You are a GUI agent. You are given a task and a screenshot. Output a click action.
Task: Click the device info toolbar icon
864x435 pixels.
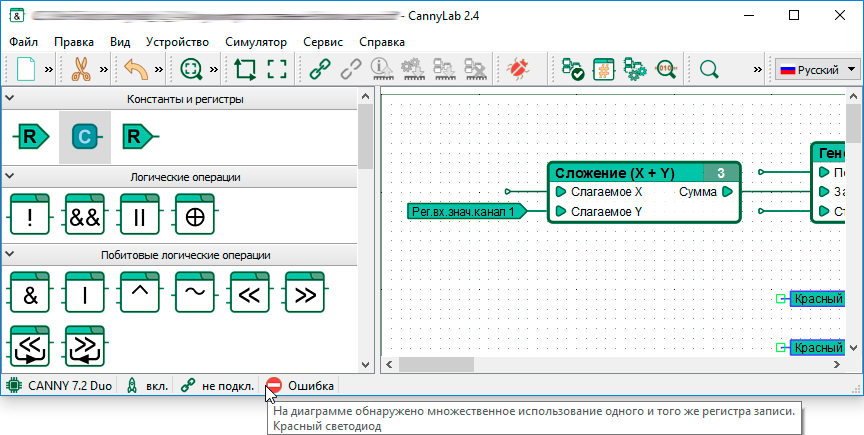tap(381, 69)
